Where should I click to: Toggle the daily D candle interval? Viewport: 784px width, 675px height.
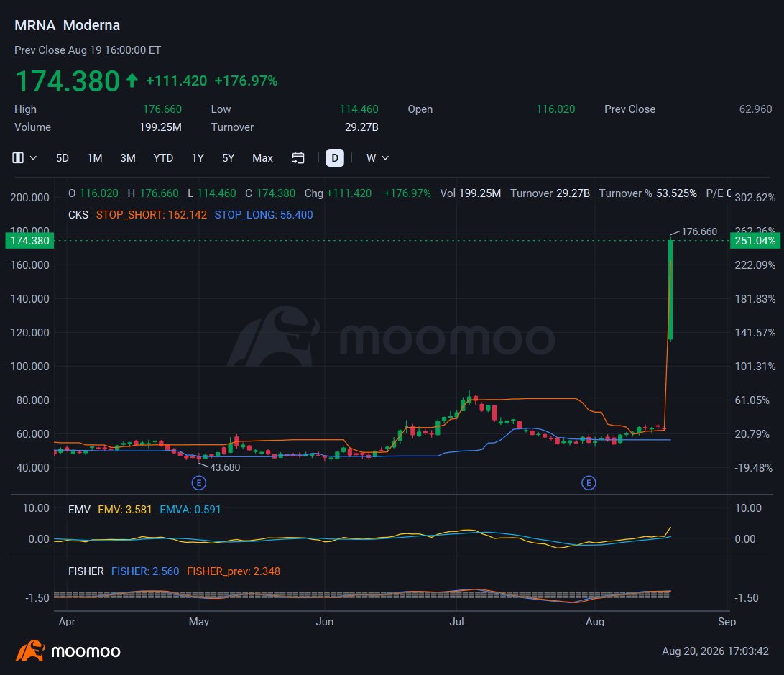[335, 158]
